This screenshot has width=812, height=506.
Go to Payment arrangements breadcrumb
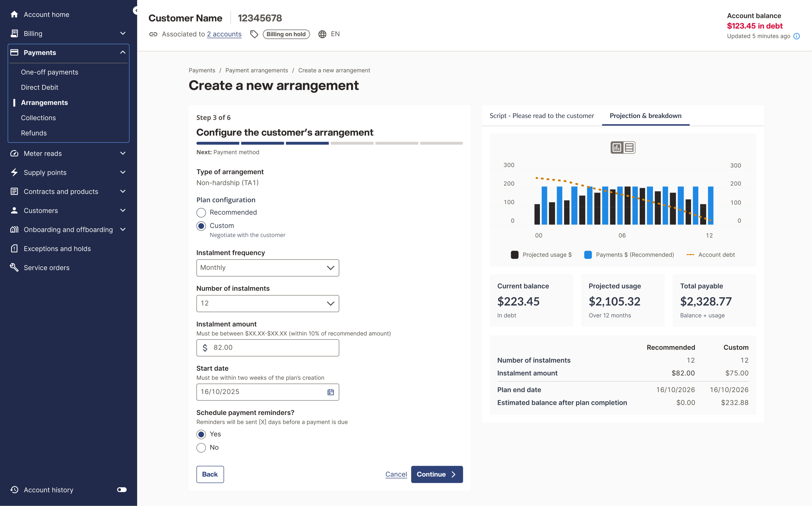(256, 70)
